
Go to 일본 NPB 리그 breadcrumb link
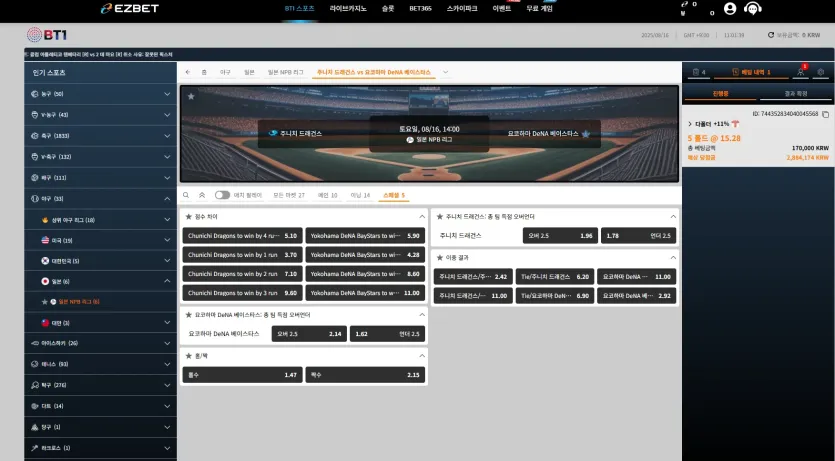(x=285, y=72)
